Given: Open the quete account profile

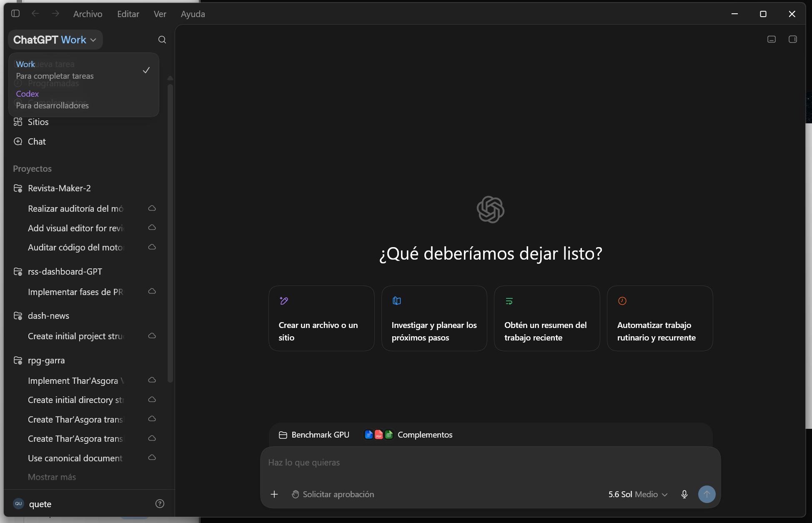Looking at the screenshot, I should (33, 504).
